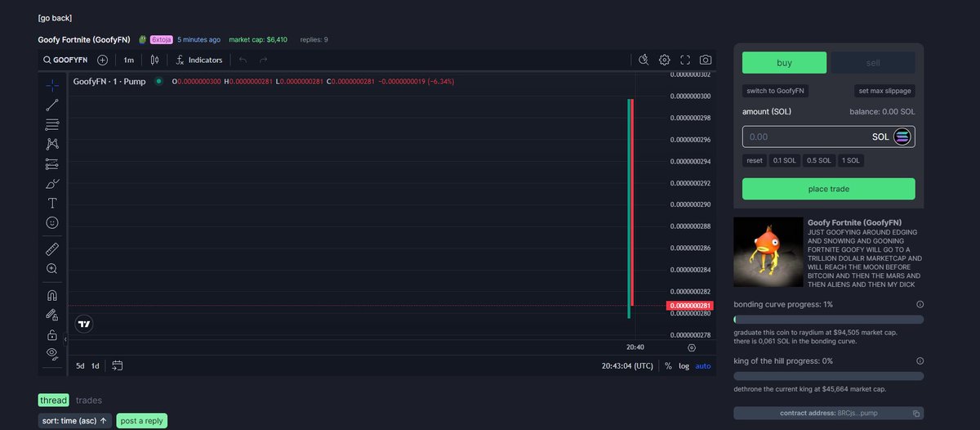
Task: Click the TradingView logo on chart
Action: 83,324
